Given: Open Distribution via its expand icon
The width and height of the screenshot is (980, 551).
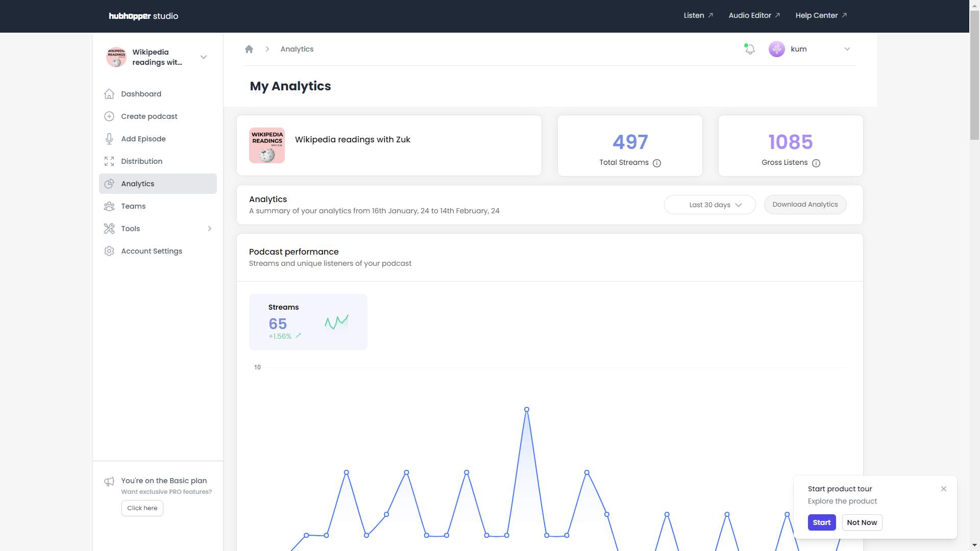Looking at the screenshot, I should (109, 161).
